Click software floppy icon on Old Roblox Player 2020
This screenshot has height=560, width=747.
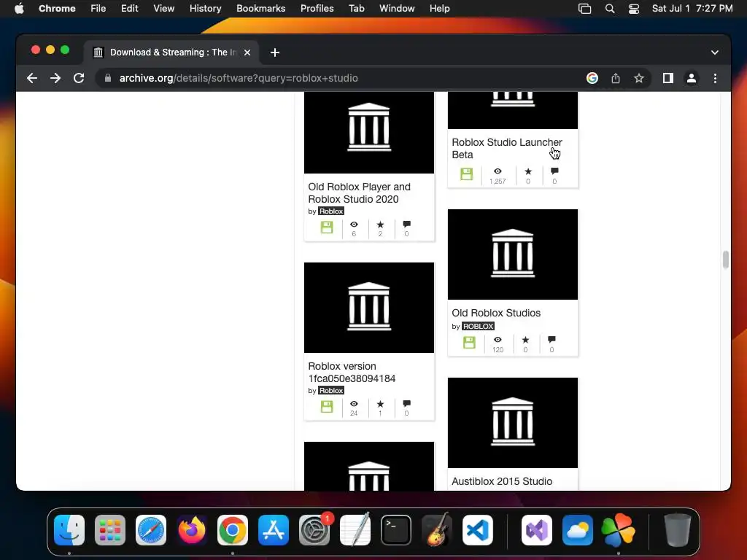327,227
